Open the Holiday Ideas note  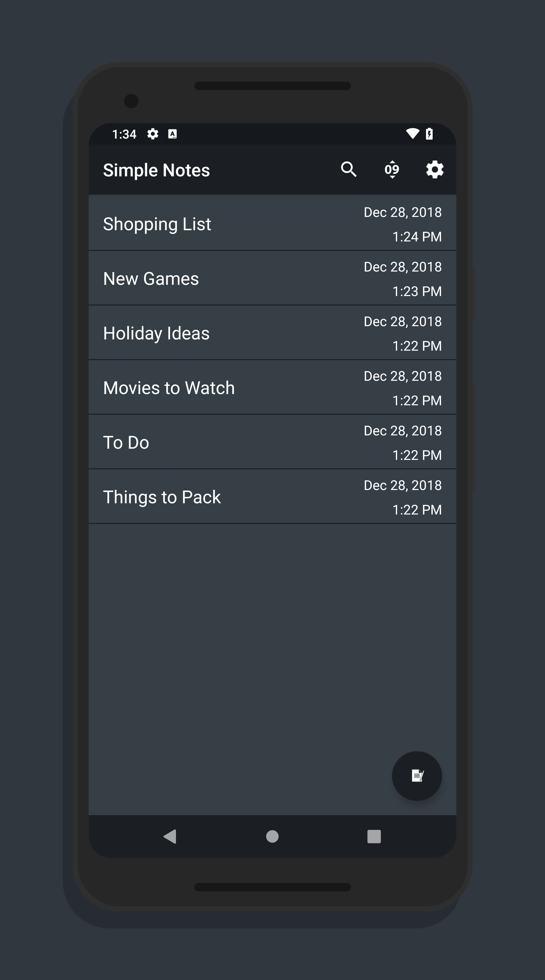[156, 333]
